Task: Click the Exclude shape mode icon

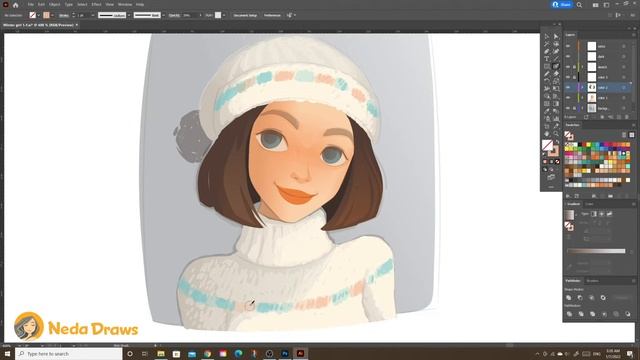Action: click(603, 298)
